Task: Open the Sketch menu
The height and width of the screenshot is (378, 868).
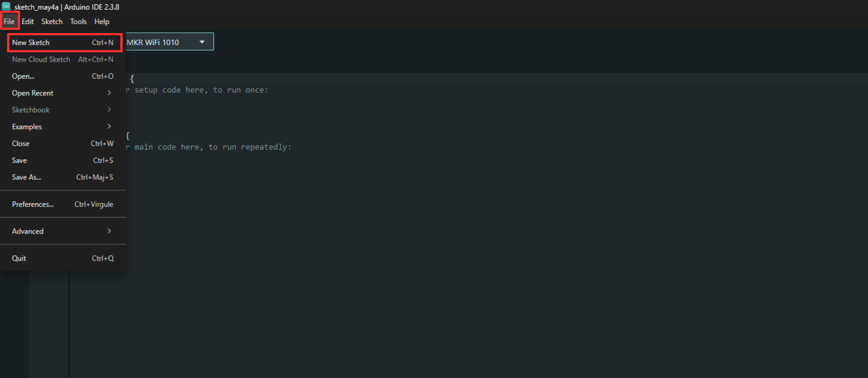Action: [x=52, y=22]
